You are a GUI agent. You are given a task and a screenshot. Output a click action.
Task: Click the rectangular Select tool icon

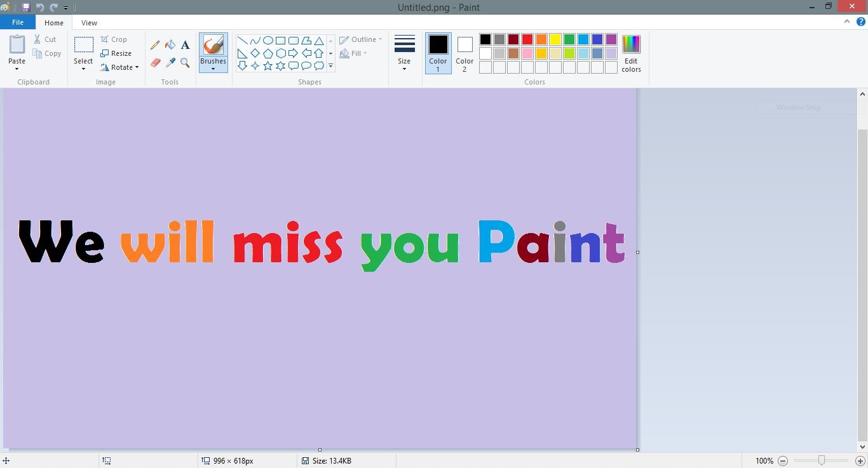coord(83,44)
